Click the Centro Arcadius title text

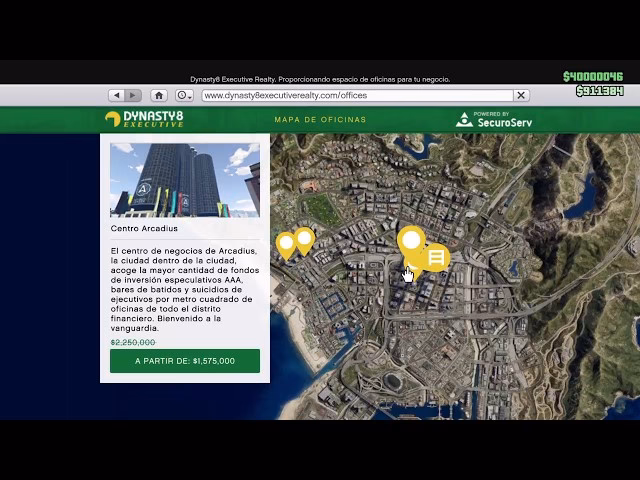tap(144, 229)
